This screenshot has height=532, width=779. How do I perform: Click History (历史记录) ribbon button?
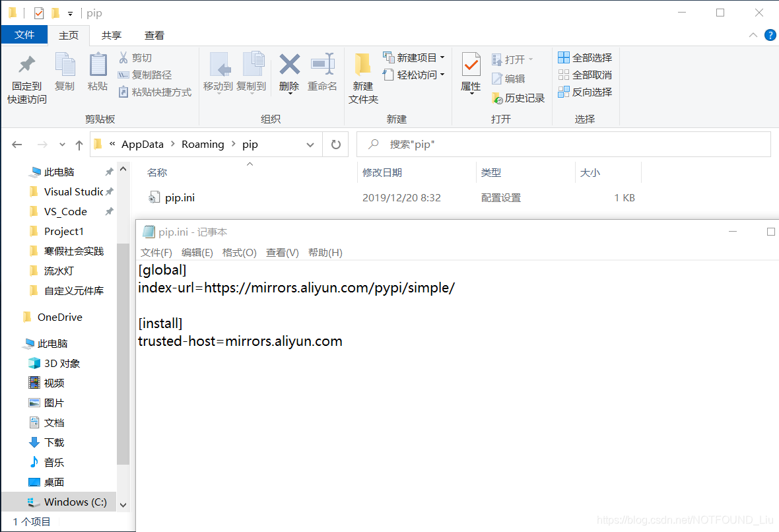point(518,98)
